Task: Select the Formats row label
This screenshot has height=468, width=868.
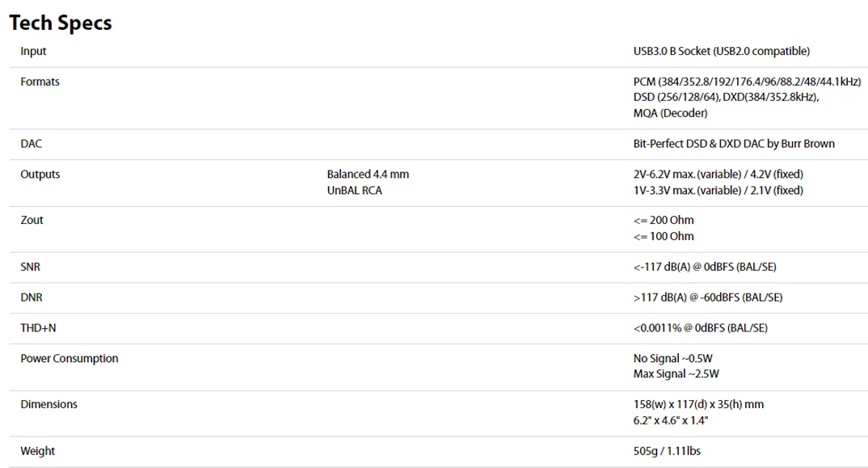Action: [x=40, y=82]
